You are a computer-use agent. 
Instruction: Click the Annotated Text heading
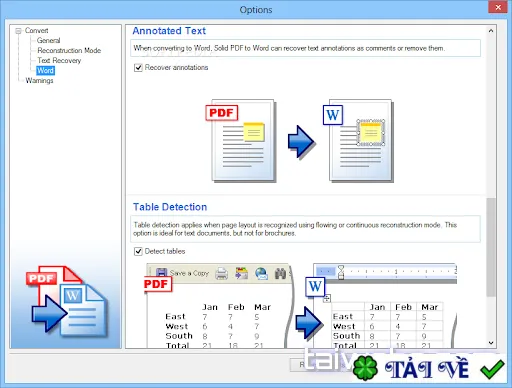tap(169, 31)
